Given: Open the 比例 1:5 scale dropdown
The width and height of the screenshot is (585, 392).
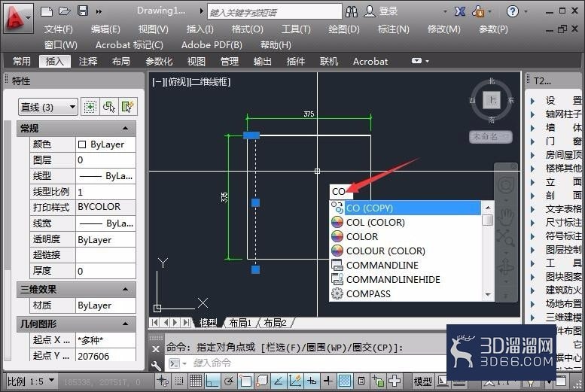Looking at the screenshot, I should 31,381.
